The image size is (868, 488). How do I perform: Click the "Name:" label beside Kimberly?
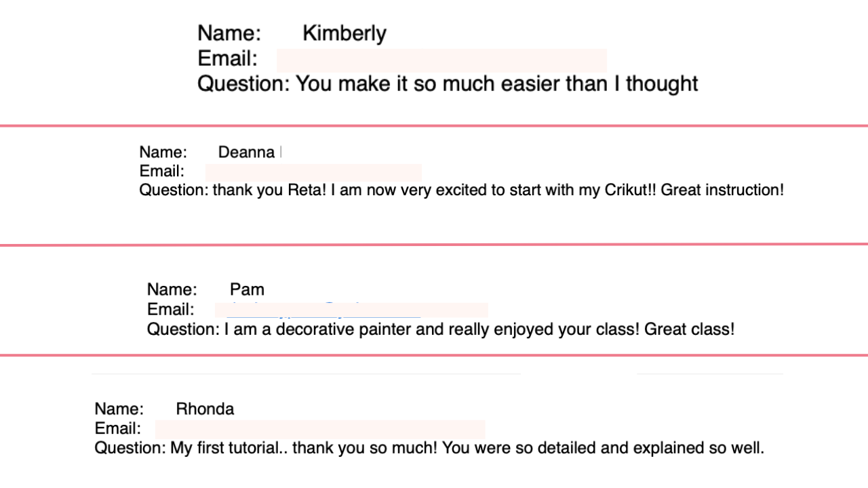[x=229, y=33]
